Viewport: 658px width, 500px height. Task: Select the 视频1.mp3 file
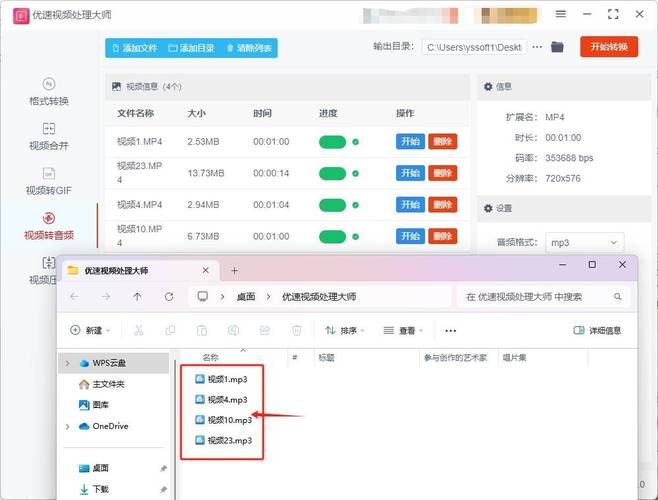(x=221, y=379)
